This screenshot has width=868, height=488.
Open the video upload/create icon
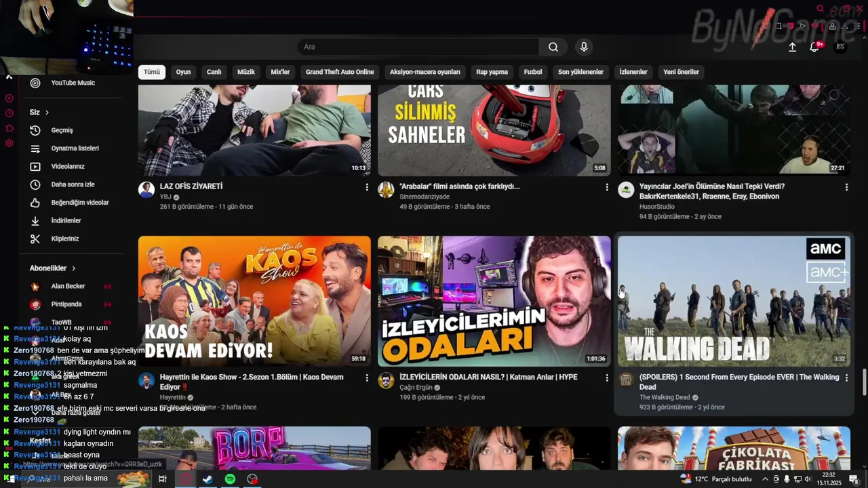click(x=792, y=47)
